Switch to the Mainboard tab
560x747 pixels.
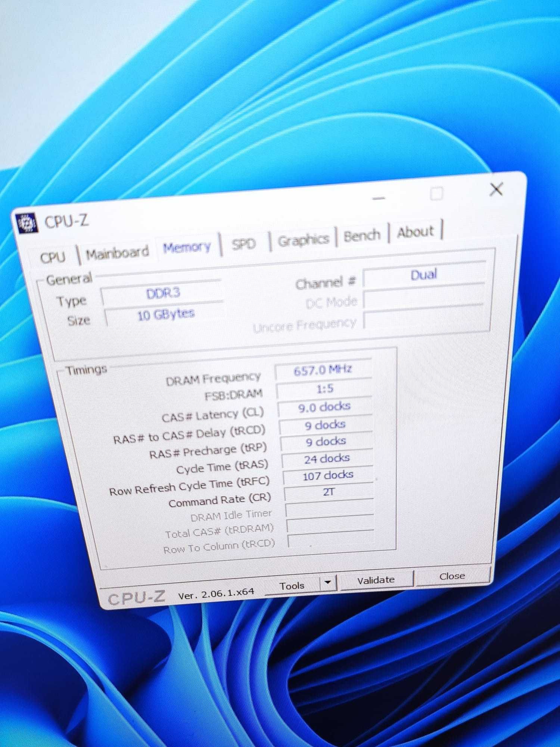click(117, 253)
